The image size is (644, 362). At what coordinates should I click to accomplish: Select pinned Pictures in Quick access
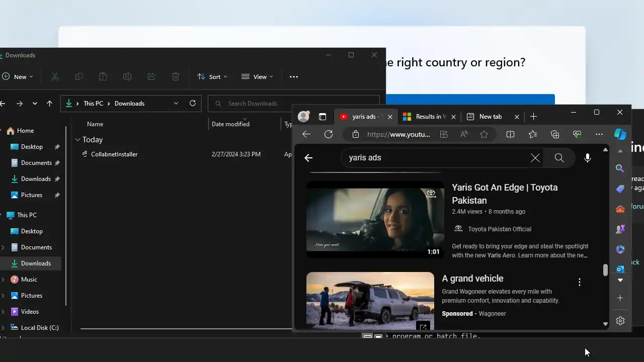pos(31,195)
